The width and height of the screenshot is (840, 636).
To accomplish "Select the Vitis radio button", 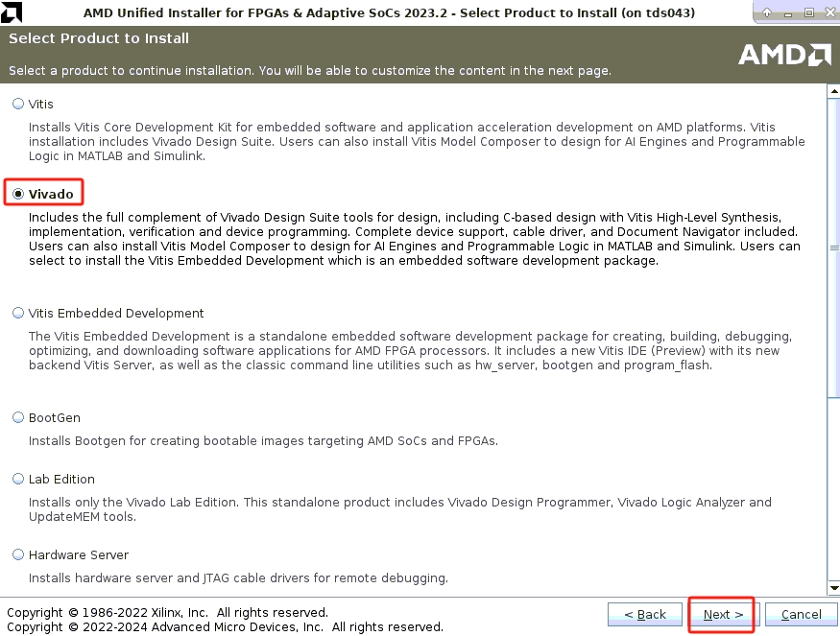I will click(x=18, y=104).
